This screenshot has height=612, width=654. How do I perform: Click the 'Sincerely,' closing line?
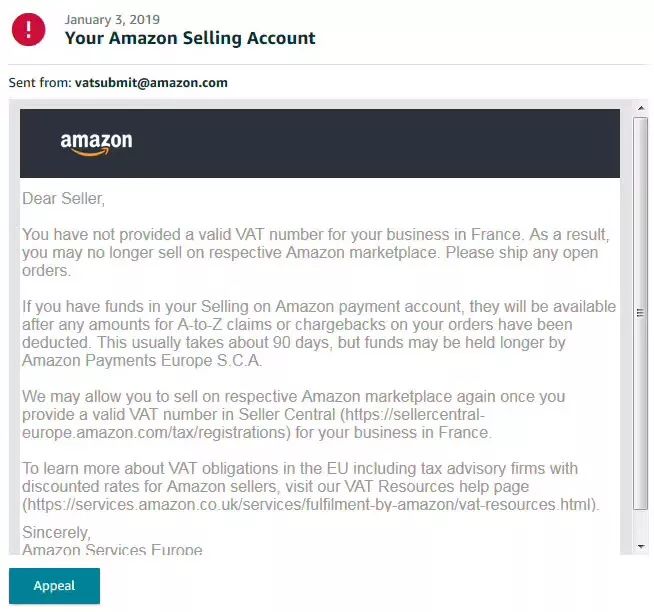(x=56, y=532)
